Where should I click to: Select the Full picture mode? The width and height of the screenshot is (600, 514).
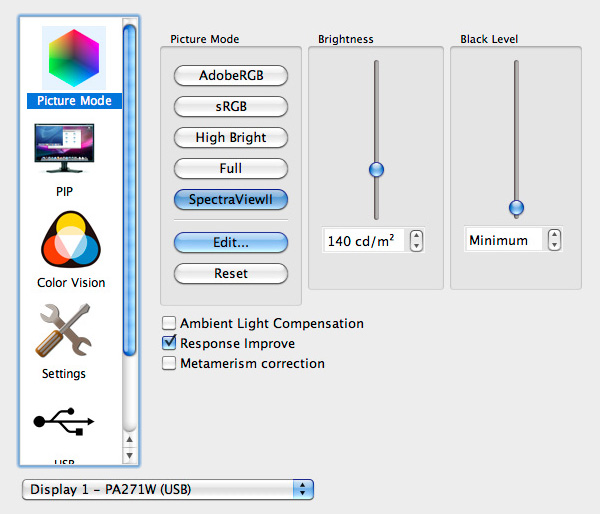click(231, 168)
